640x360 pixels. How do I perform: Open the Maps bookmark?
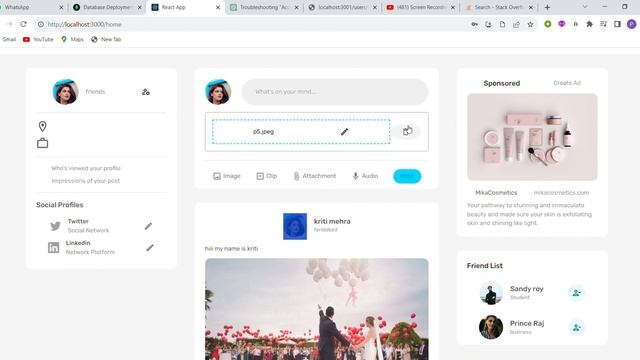coord(72,40)
